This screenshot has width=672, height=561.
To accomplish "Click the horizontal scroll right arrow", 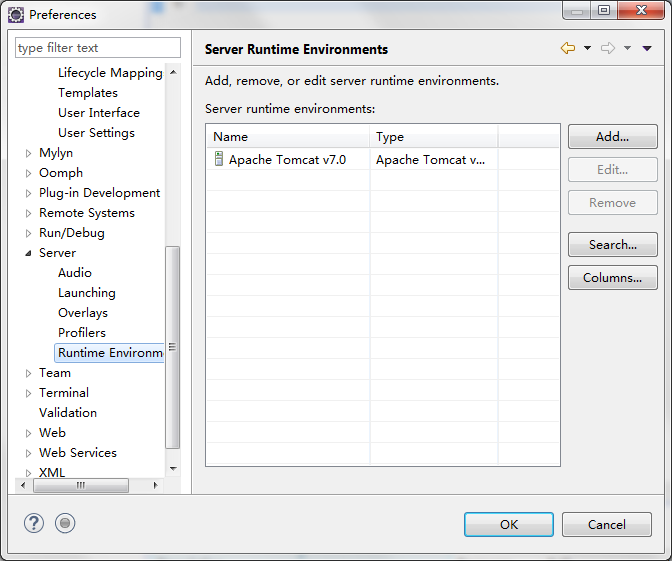I will (156, 485).
